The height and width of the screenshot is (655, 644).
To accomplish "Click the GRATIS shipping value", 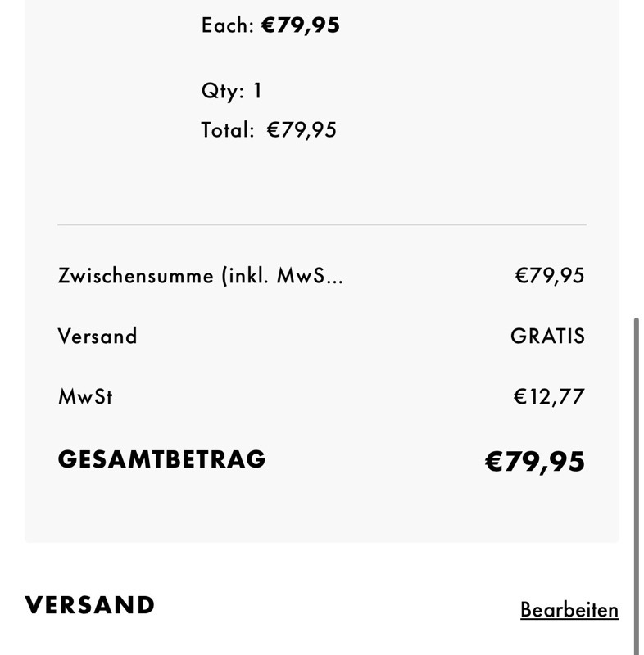I will (547, 337).
